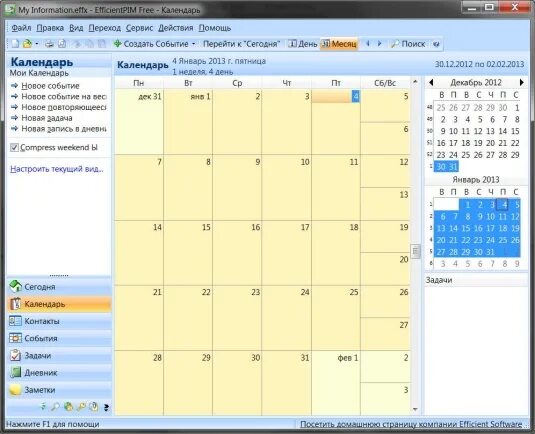The image size is (535, 434).
Task: Expand the Создать Событие dropdown arrow
Action: 193,44
